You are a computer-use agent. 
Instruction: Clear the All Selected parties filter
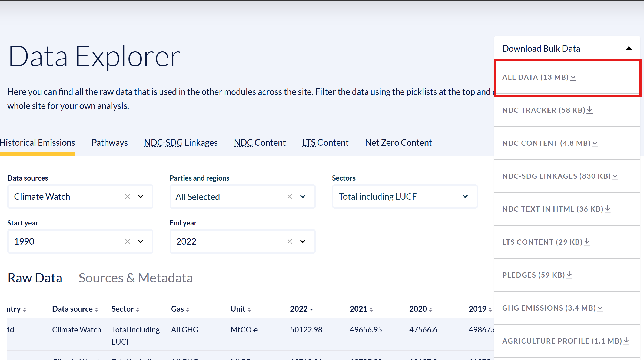coord(290,196)
